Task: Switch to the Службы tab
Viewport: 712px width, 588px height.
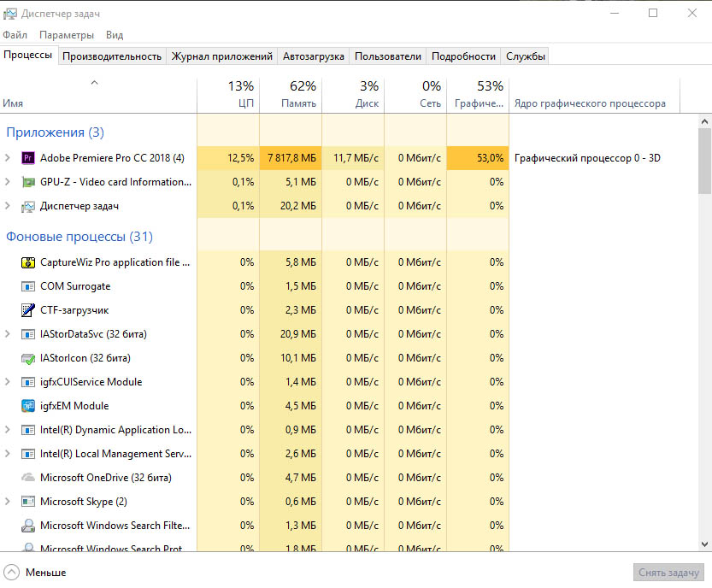Action: point(526,56)
